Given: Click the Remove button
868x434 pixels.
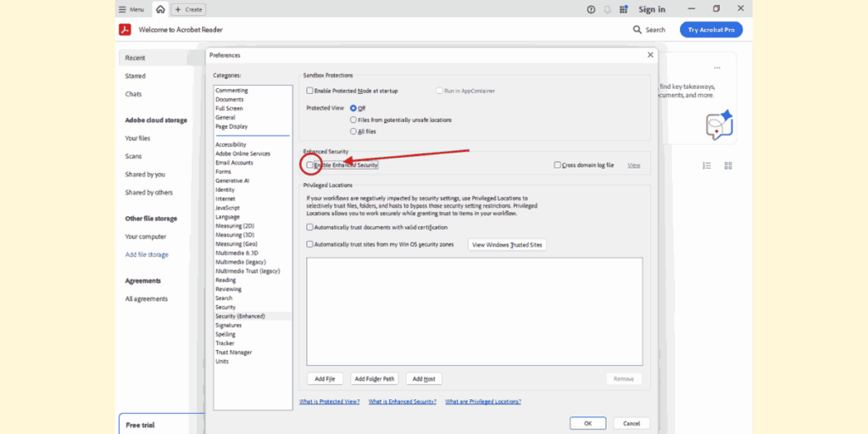Looking at the screenshot, I should point(624,379).
